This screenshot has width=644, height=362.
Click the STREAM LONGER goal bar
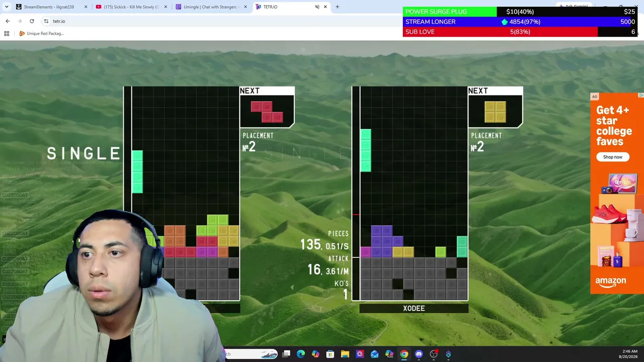click(520, 22)
